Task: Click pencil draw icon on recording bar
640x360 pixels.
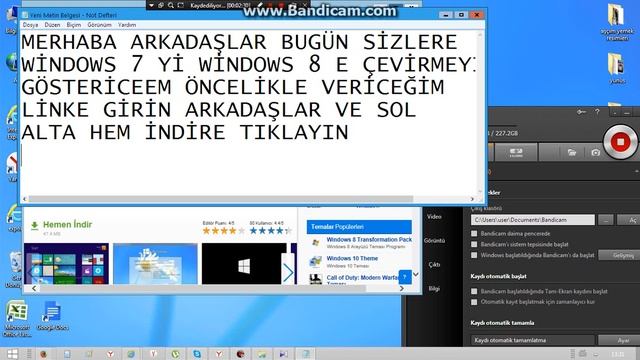Action: pyautogui.click(x=260, y=5)
